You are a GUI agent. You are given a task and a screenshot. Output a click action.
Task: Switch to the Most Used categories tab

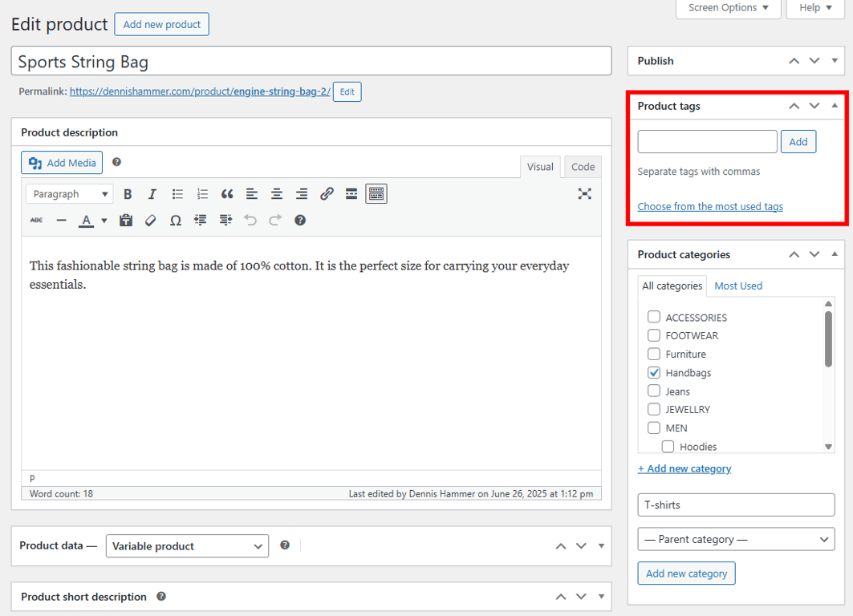[x=737, y=286]
